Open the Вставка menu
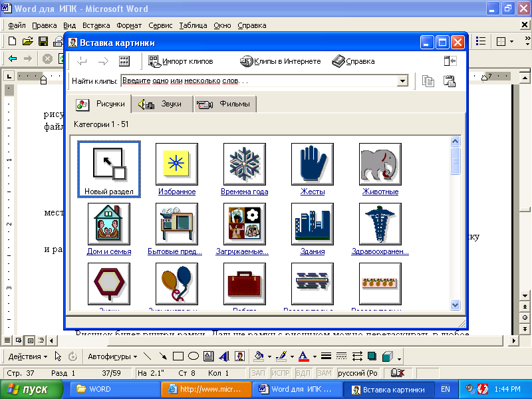The image size is (532, 399). coord(96,25)
